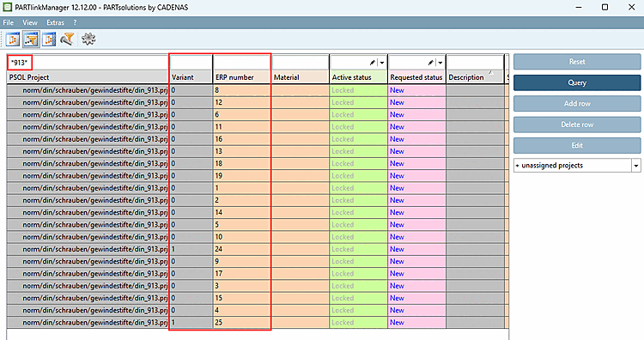Click the Variant column header
The image size is (644, 340).
191,77
